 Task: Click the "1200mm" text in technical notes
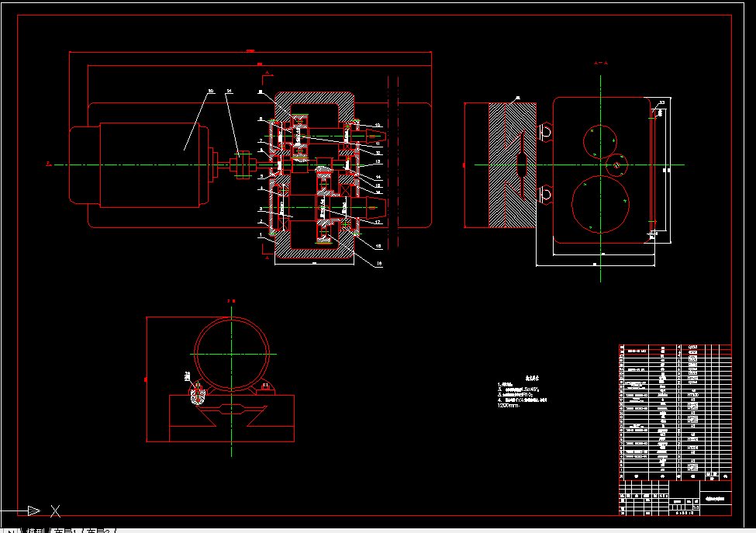[508, 406]
